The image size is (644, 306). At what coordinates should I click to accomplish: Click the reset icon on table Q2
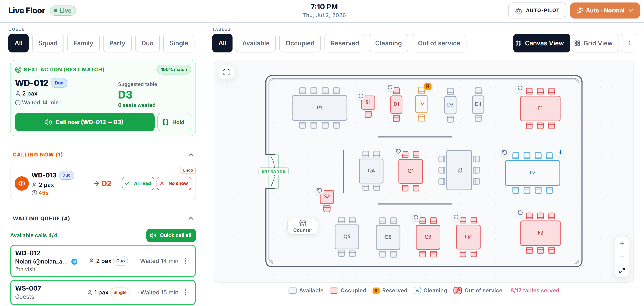click(456, 217)
